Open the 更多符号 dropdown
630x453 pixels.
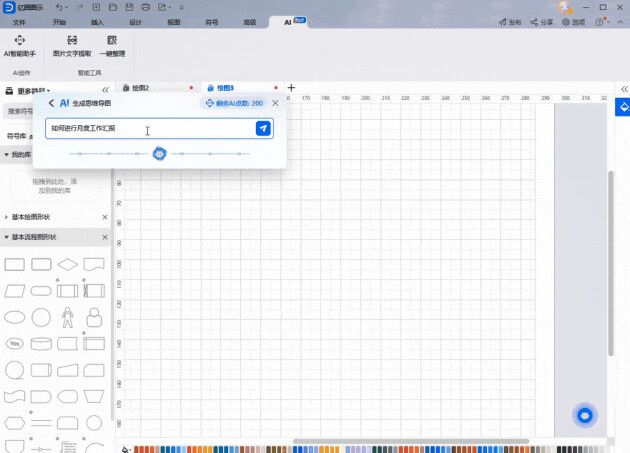tap(32, 90)
